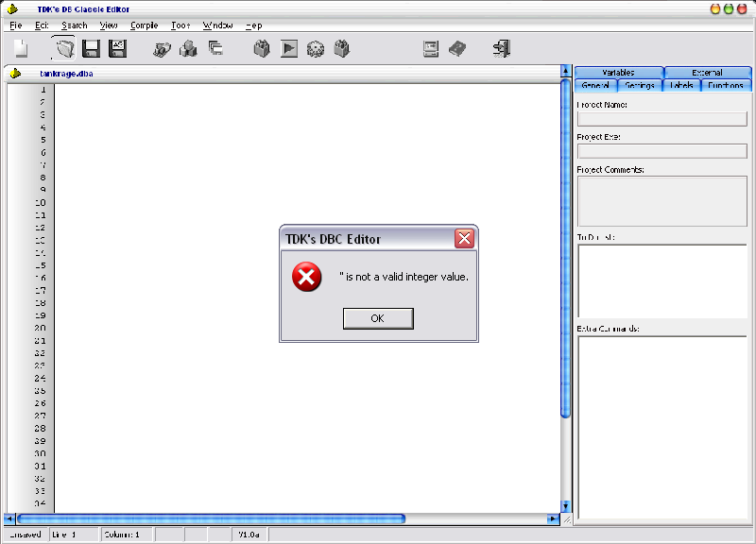Run the program with the play button icon
This screenshot has height=544, width=756.
pyautogui.click(x=289, y=49)
